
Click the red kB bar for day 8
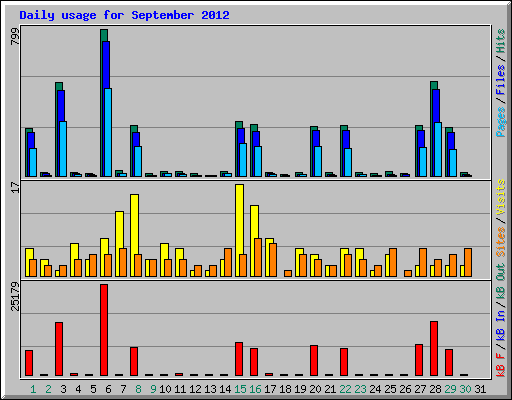[134, 361]
